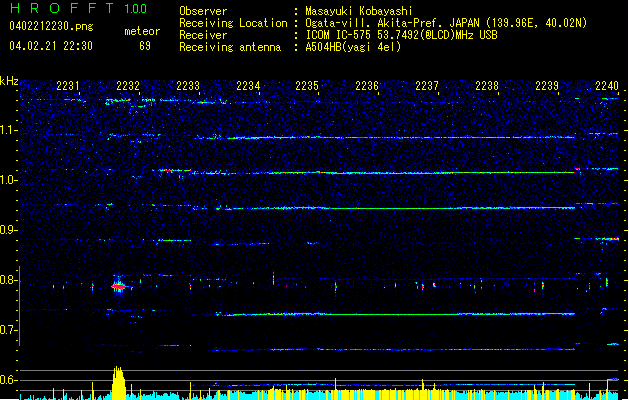Screen dimensions: 629x400
Task: Click the 2238 time marker
Action: (x=487, y=85)
